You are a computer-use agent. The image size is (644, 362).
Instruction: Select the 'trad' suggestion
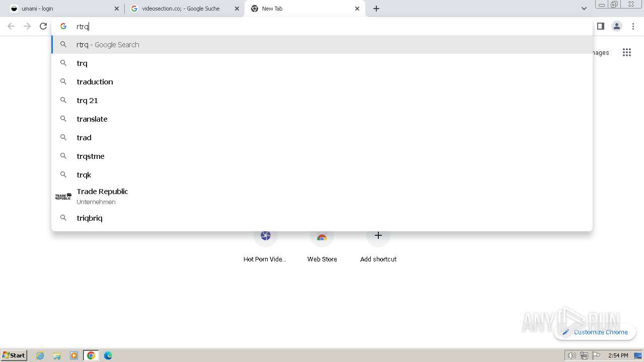click(322, 138)
